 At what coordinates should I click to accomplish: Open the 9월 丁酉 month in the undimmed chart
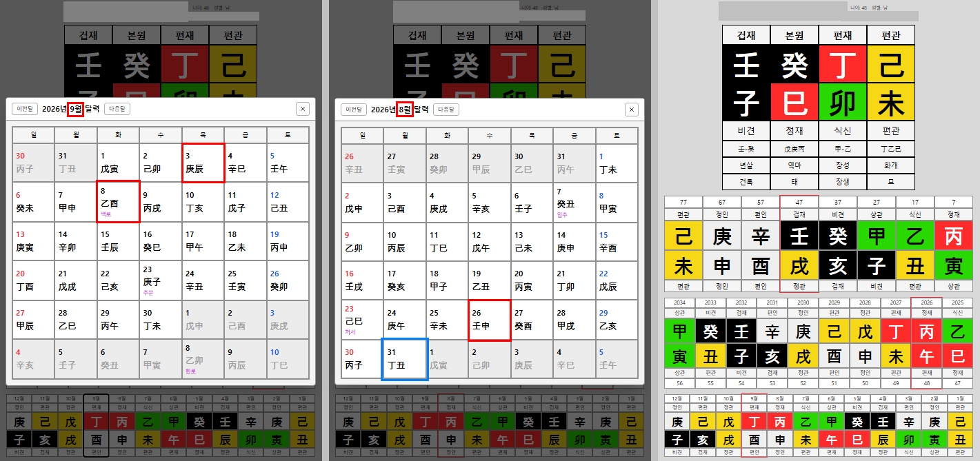coord(754,425)
